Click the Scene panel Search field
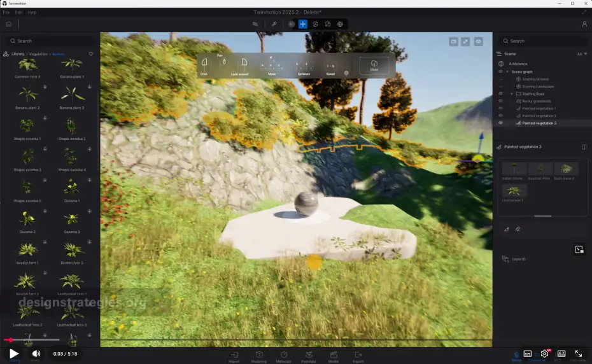The height and width of the screenshot is (364, 592). tap(543, 41)
